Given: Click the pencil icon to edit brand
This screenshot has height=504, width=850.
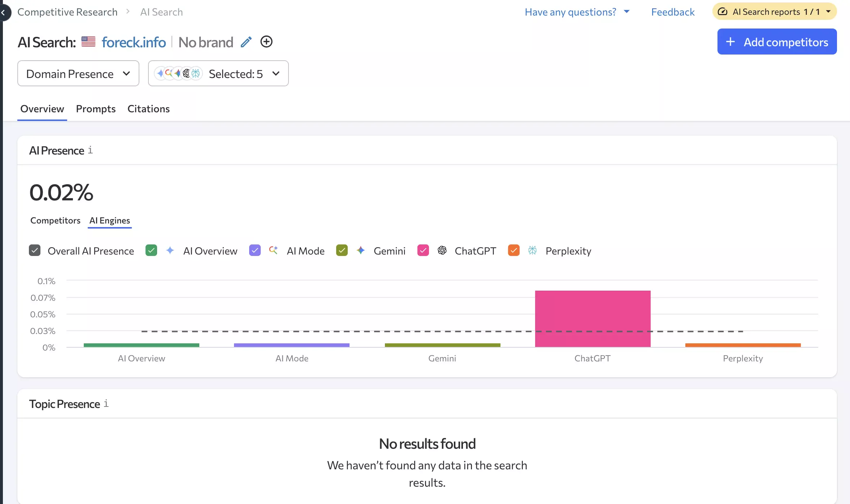Looking at the screenshot, I should (x=246, y=42).
